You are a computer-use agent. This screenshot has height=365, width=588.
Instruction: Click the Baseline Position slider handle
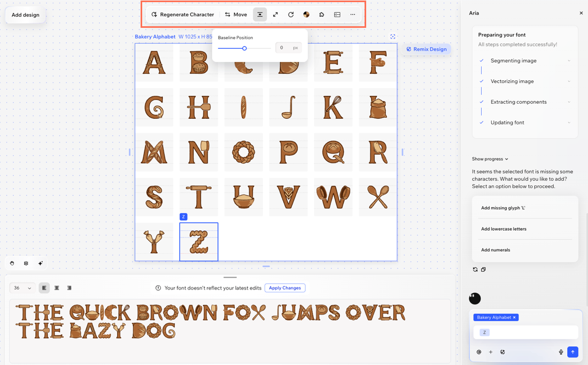coord(244,48)
